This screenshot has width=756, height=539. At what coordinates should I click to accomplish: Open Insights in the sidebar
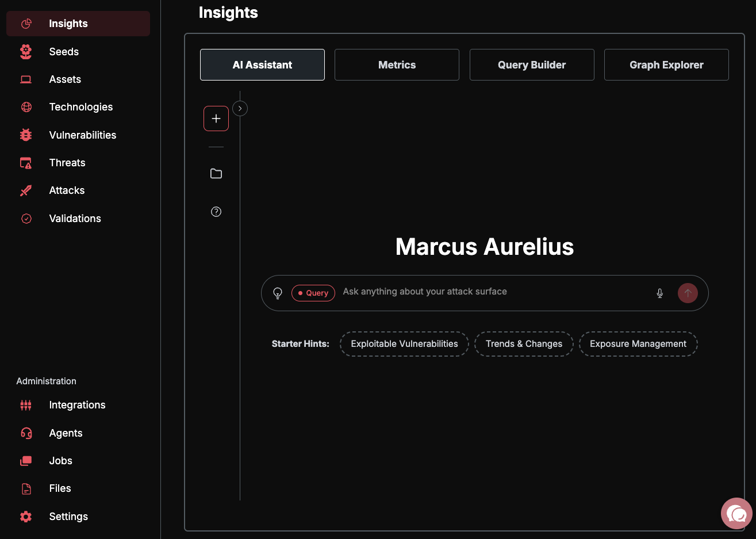pyautogui.click(x=78, y=24)
